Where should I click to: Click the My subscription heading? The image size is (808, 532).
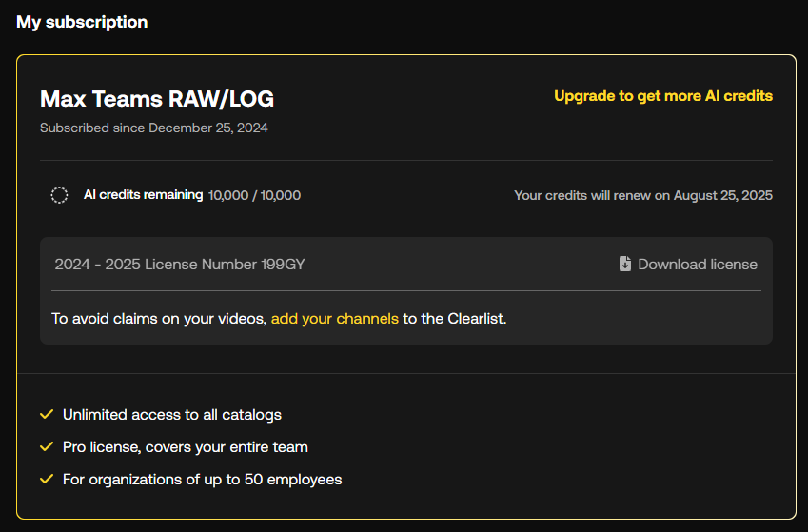click(82, 22)
